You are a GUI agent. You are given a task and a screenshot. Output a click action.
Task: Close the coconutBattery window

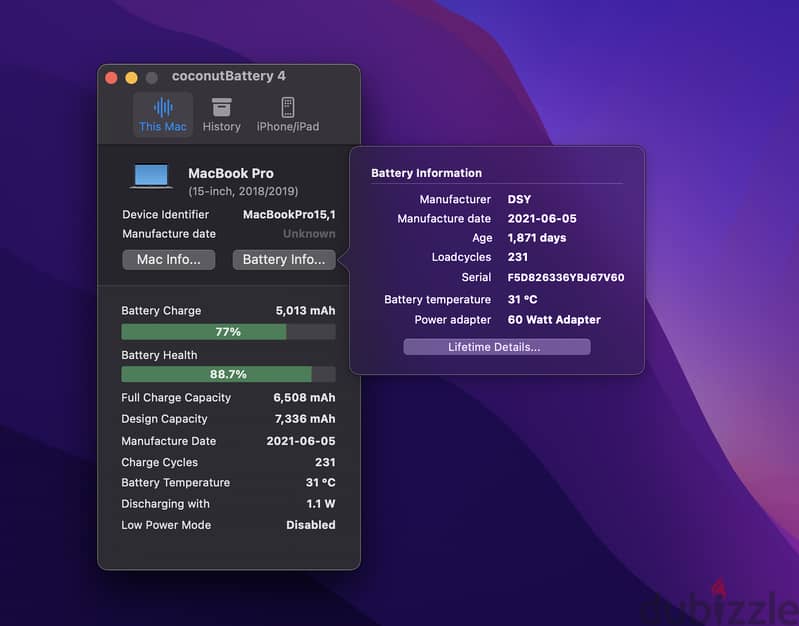111,77
